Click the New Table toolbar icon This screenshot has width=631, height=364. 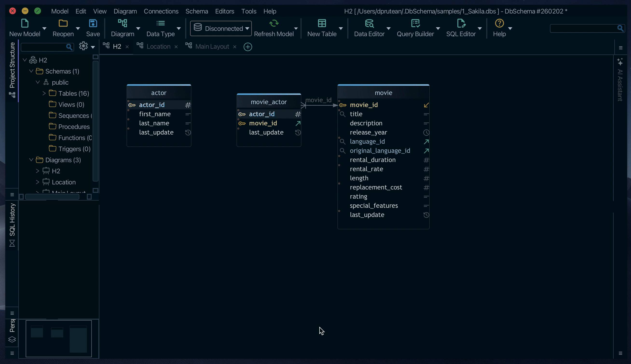[x=322, y=23]
